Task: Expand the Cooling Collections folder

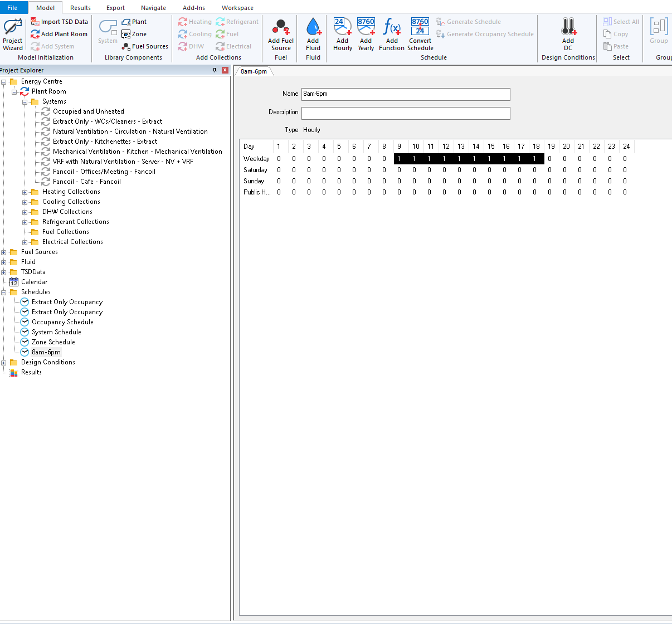Action: tap(25, 202)
